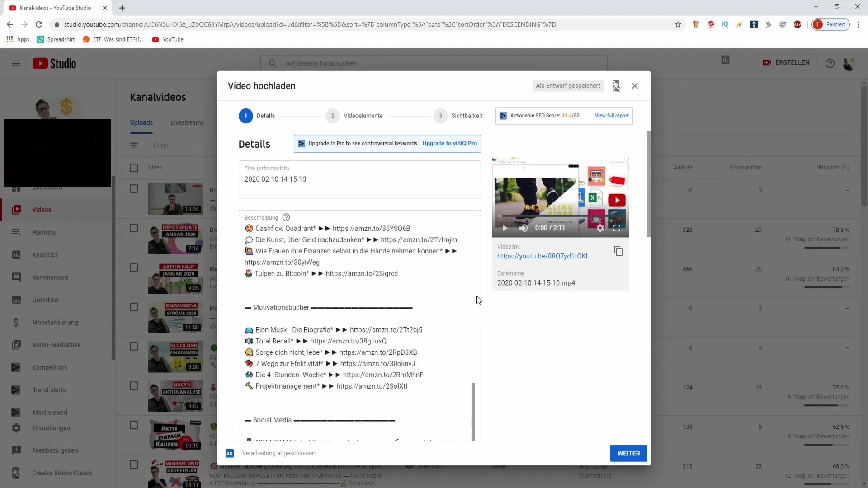Click Upgrade to vidIQ Pro link
Screen dimensions: 868x488
pyautogui.click(x=450, y=144)
